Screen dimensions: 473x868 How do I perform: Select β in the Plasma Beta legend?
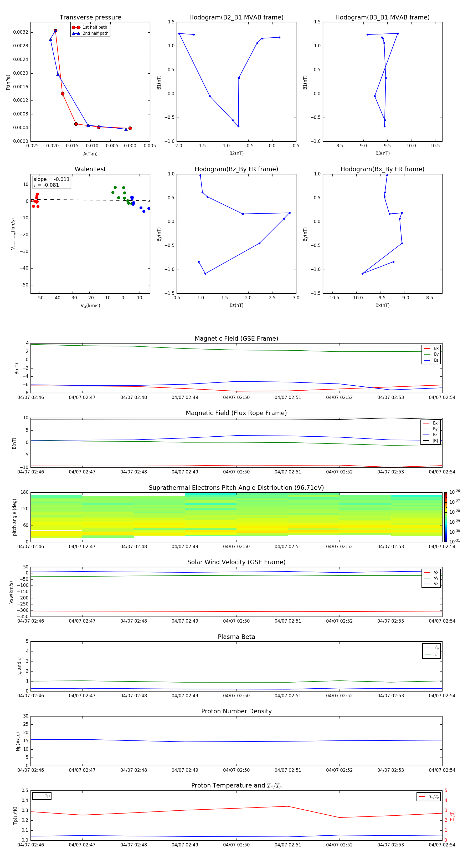pos(431,654)
